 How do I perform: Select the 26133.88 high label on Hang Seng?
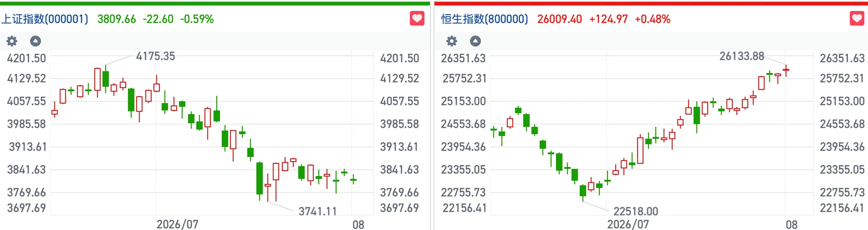tap(742, 56)
